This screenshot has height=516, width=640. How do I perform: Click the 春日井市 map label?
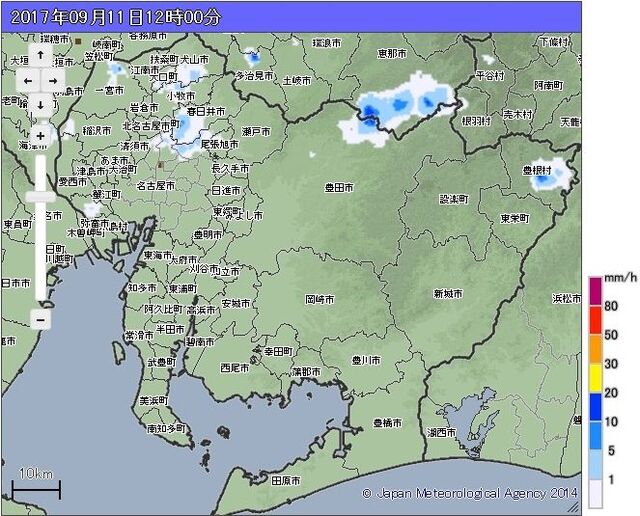(x=206, y=111)
